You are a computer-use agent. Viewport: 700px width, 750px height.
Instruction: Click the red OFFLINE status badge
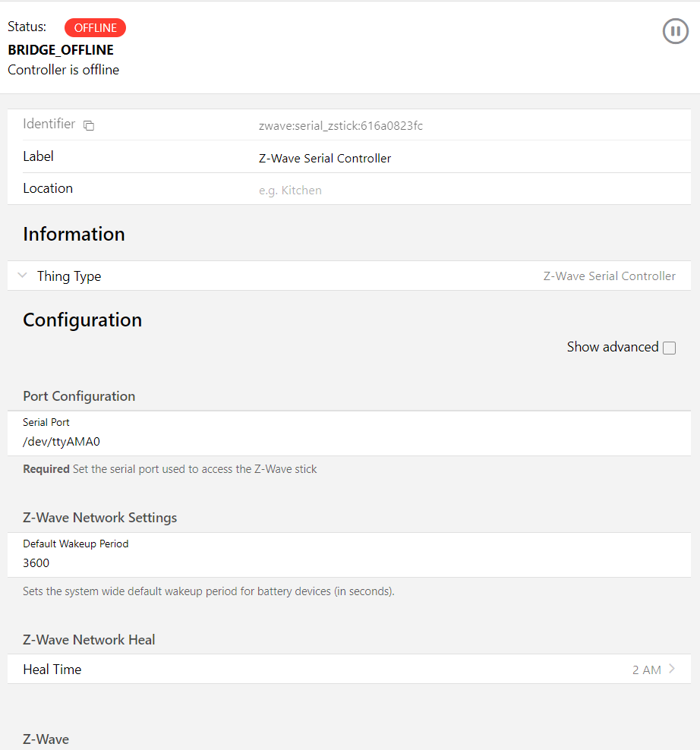[95, 28]
